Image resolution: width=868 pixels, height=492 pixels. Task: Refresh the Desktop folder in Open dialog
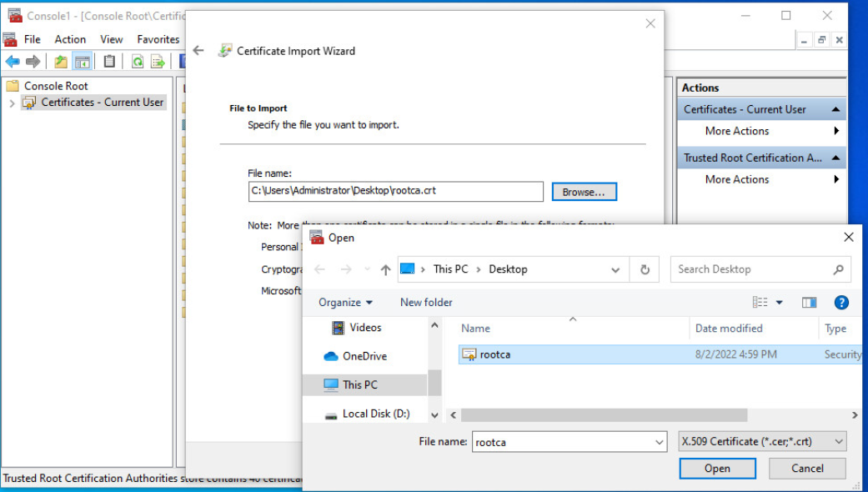click(x=645, y=269)
